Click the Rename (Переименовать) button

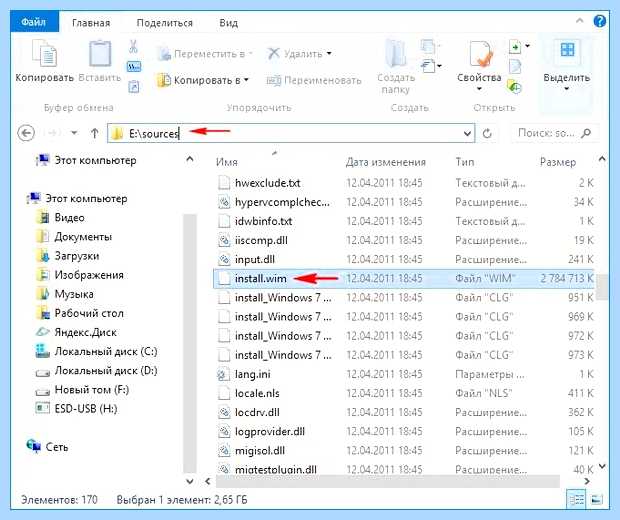[314, 81]
